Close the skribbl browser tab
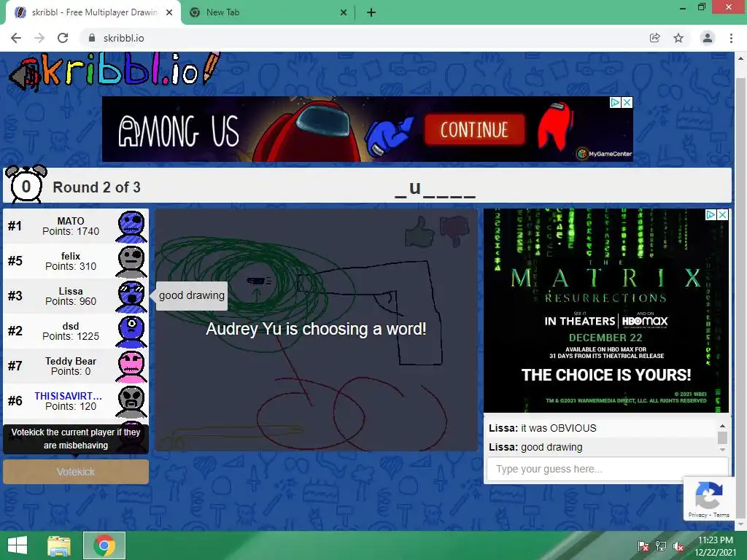The height and width of the screenshot is (560, 747). [169, 12]
